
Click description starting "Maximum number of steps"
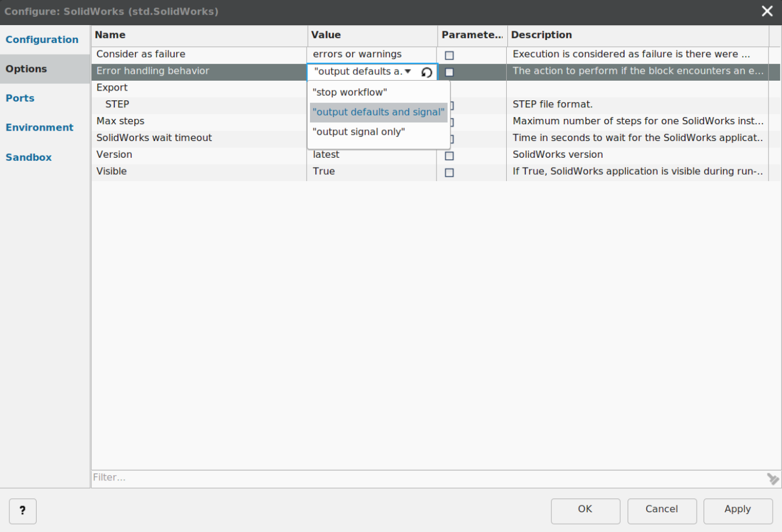638,121
